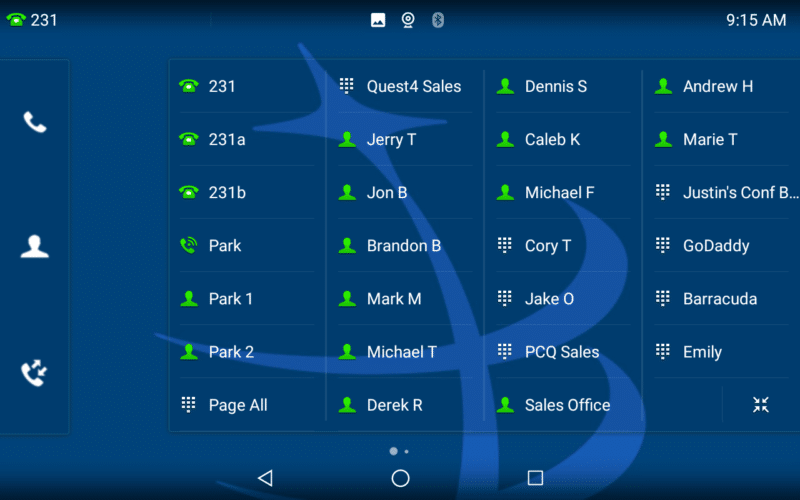Open call history icon in sidebar
Screen dimensions: 800x500
[34, 373]
